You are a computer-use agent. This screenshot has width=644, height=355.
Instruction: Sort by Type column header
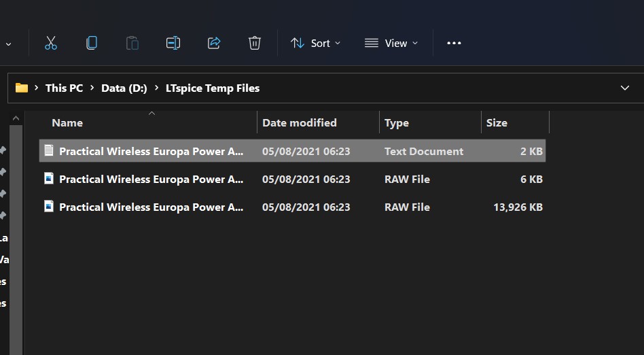pyautogui.click(x=396, y=122)
